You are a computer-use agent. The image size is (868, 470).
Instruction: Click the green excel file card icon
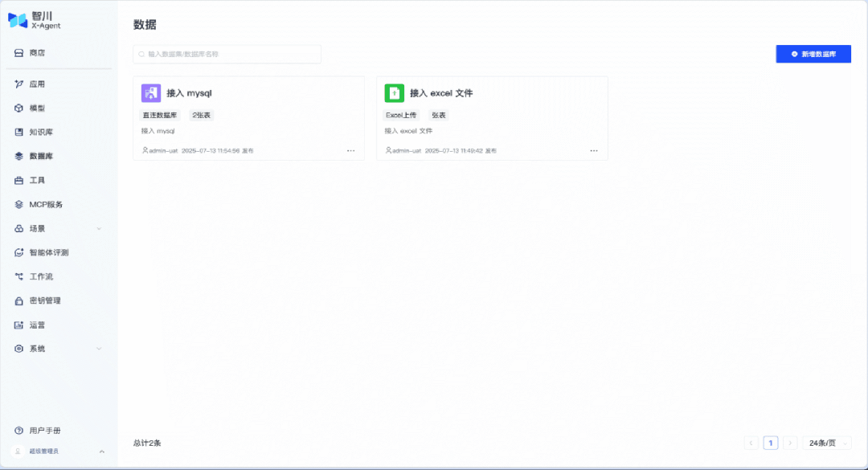coord(394,93)
